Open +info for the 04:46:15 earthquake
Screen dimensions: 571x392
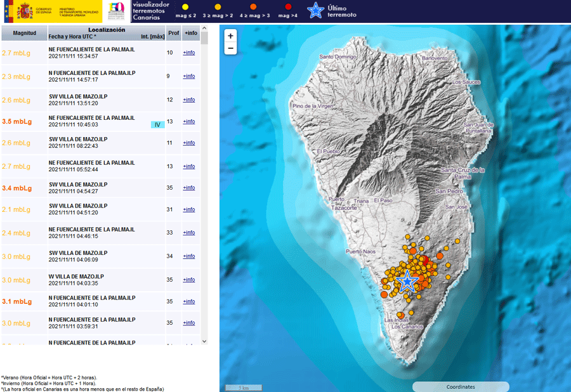188,233
